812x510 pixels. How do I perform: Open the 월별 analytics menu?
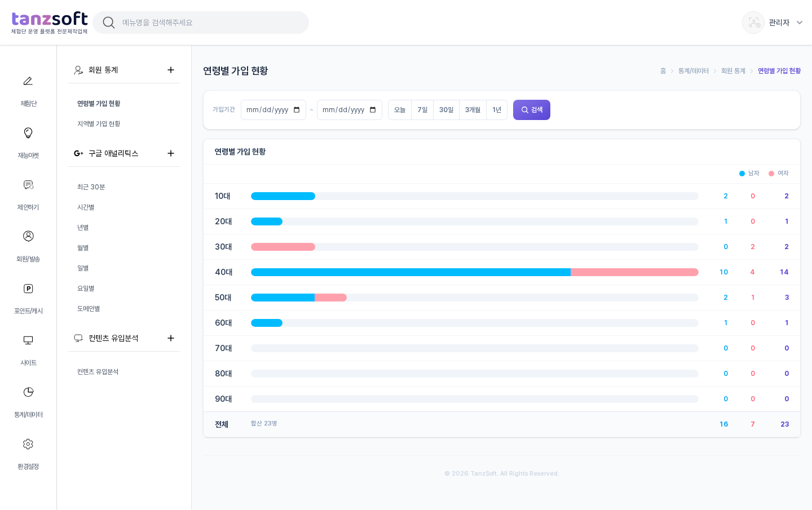[83, 248]
